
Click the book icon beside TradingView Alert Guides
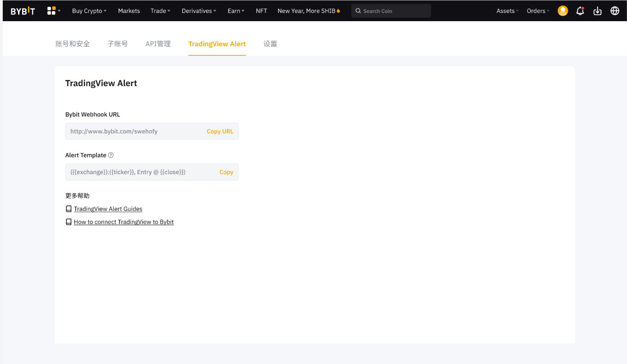tap(68, 209)
